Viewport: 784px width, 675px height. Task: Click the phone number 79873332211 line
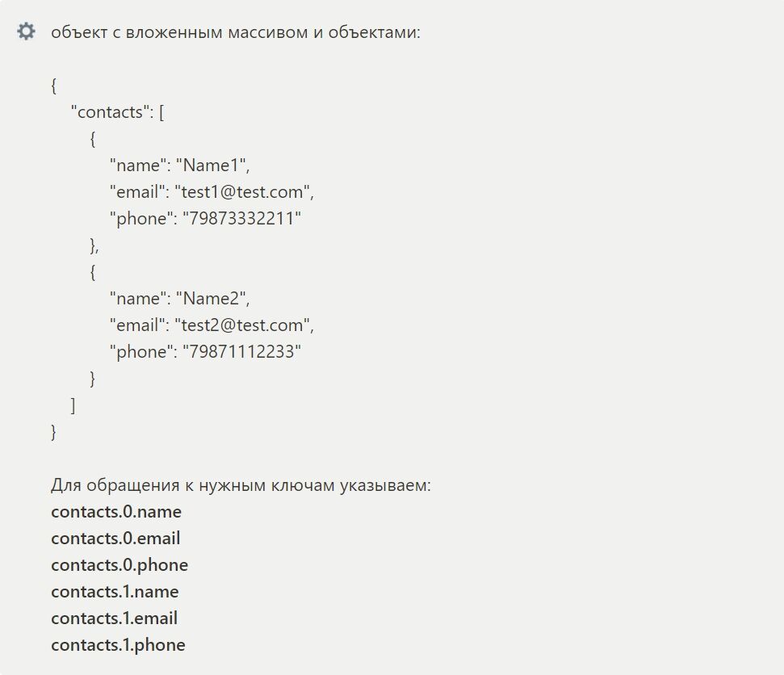pyautogui.click(x=205, y=219)
